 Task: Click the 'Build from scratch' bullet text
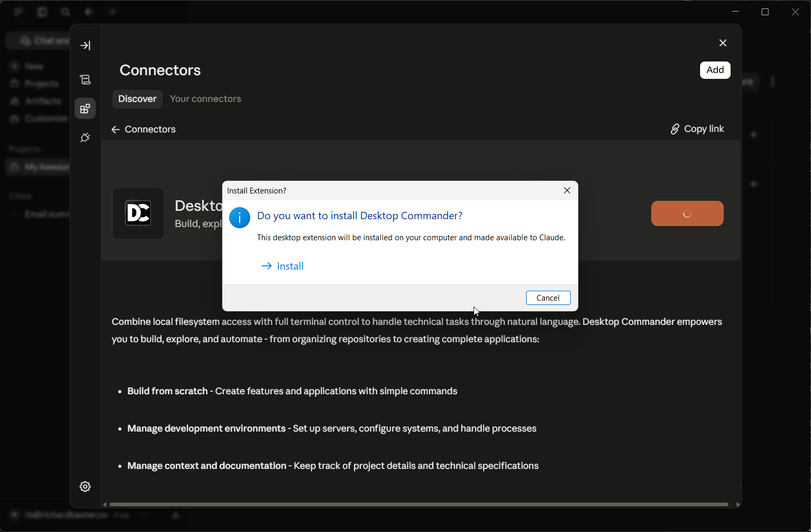(x=292, y=391)
